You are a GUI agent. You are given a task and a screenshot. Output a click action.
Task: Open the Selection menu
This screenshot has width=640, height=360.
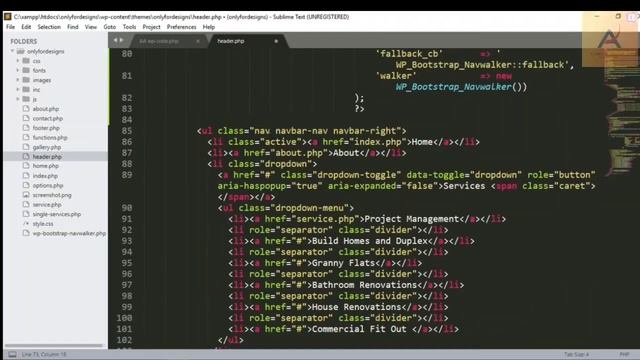(49, 27)
